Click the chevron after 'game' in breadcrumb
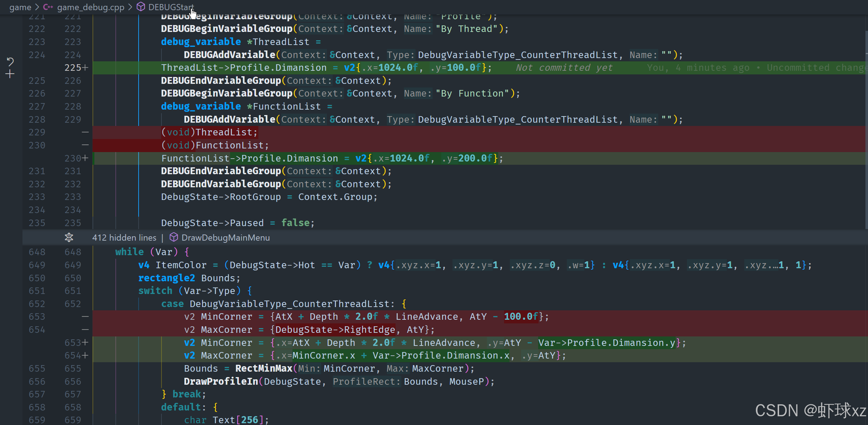868x425 pixels. (37, 7)
